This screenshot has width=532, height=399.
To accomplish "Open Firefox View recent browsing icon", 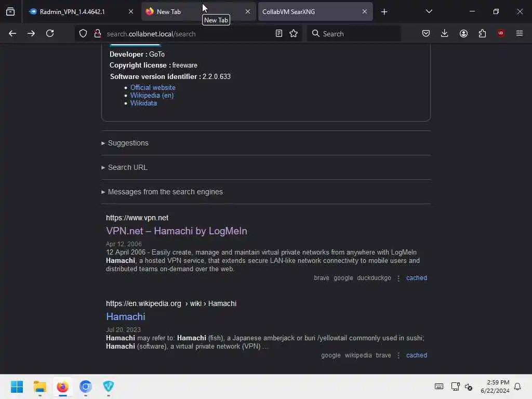I will click(x=10, y=11).
